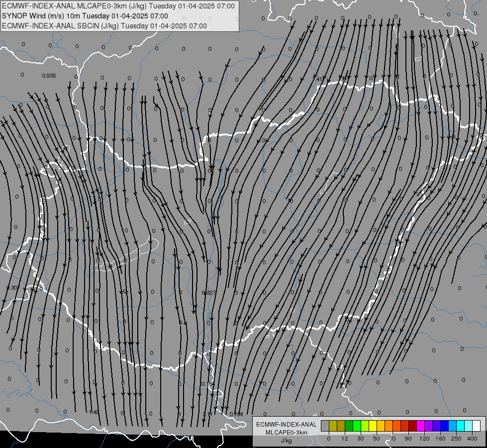
Task: Click the J/kg unit label in legend
Action: [286, 441]
